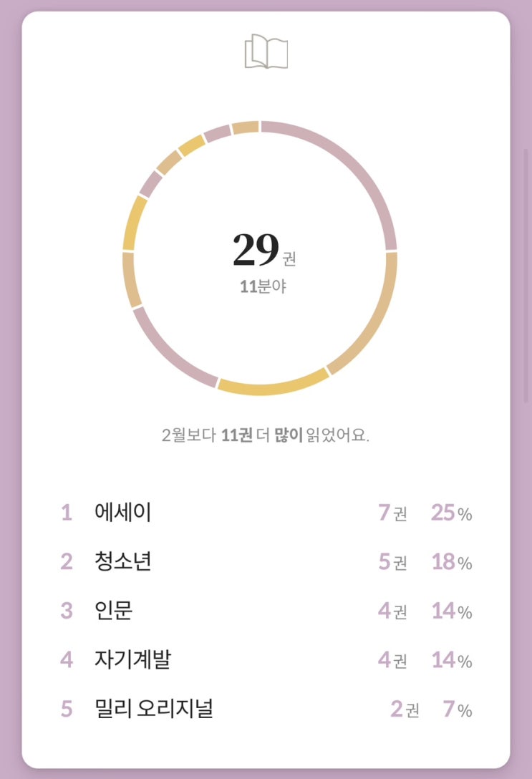Tap the 11분야 category count label
Viewport: 532px width, 779px height.
pos(262,287)
